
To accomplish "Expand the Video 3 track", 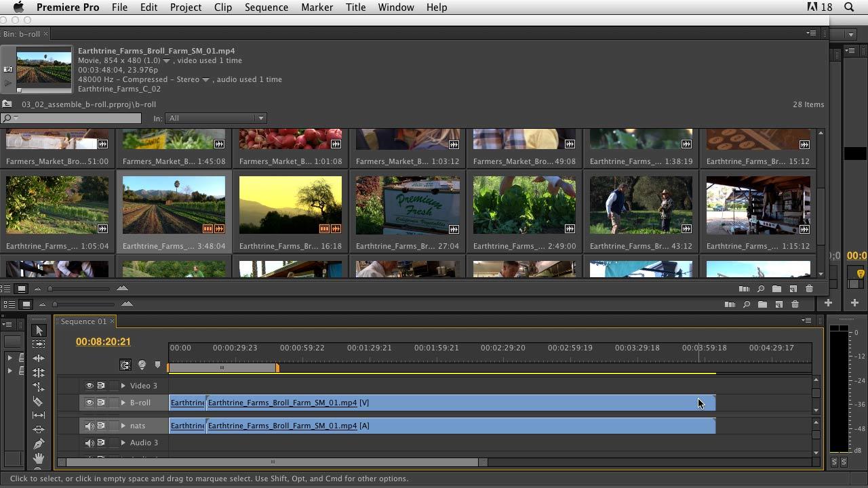I will (x=123, y=386).
